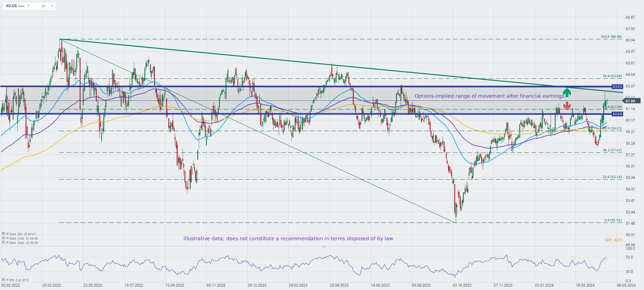
Task: Click the candle countdown timer 04h 42m
Action: point(614,240)
